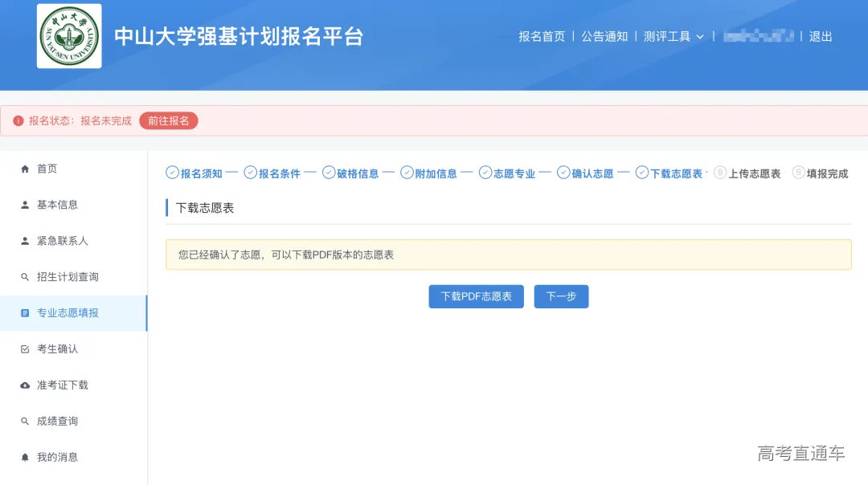868x485 pixels.
Task: Select 公告通知 in the top navigation
Action: 604,36
